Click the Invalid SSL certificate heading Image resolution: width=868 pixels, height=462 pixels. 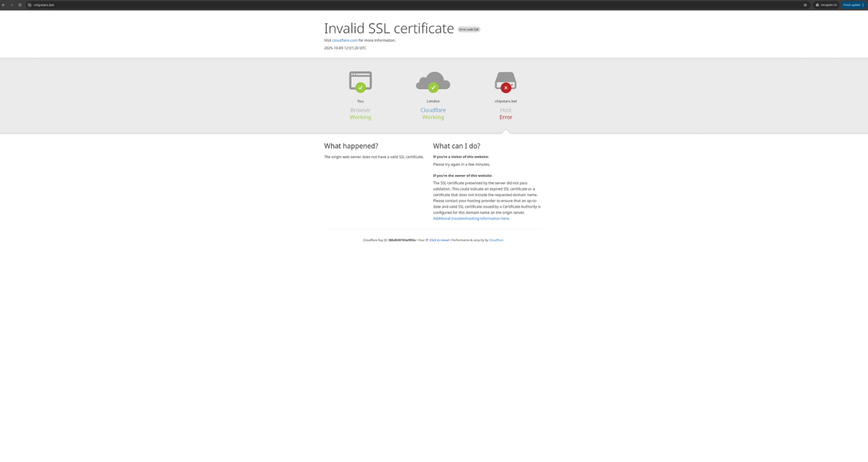click(389, 28)
